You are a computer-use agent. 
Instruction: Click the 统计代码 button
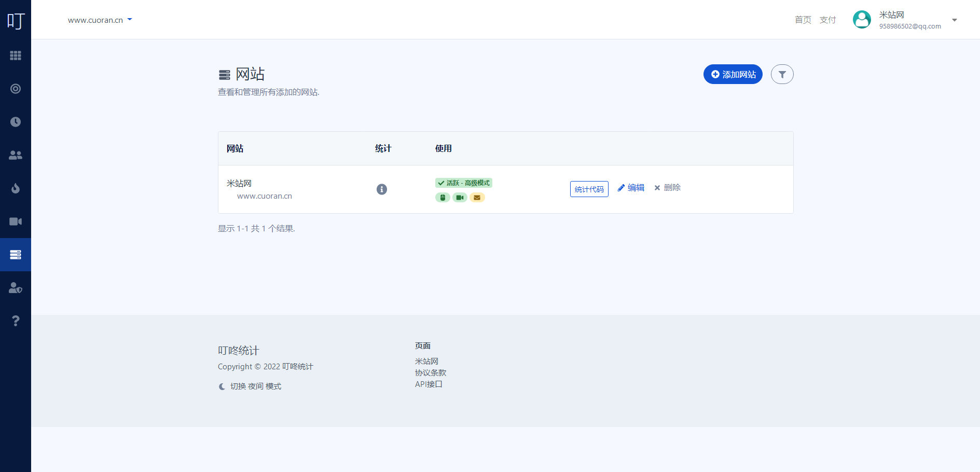coord(589,189)
